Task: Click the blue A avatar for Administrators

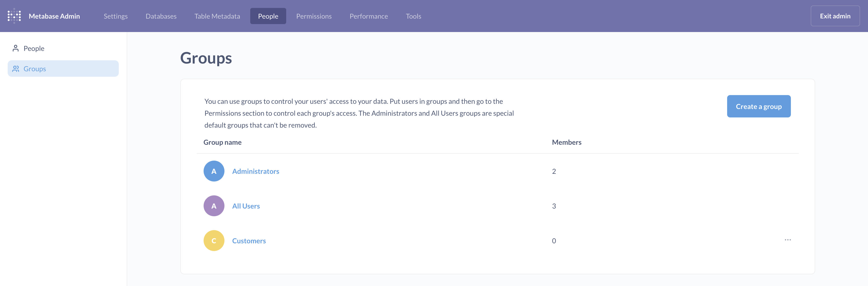Action: (x=214, y=171)
